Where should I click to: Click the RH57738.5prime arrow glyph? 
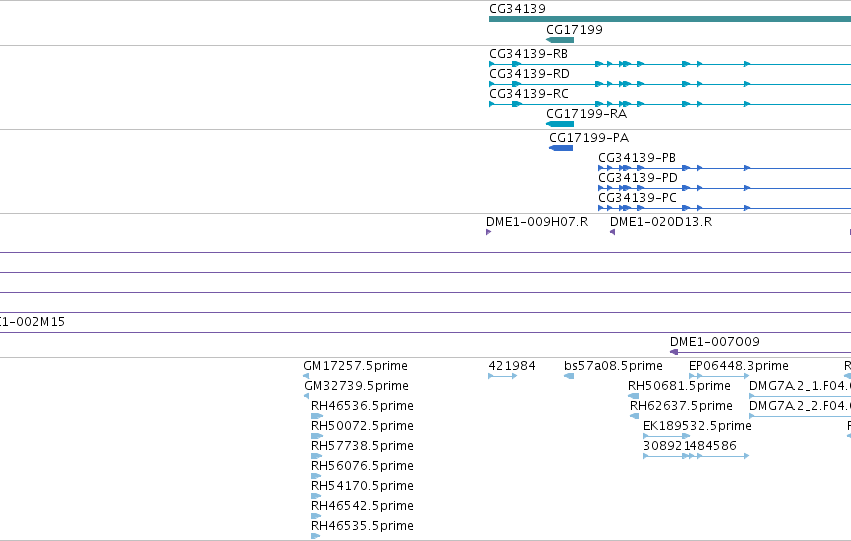[316, 456]
